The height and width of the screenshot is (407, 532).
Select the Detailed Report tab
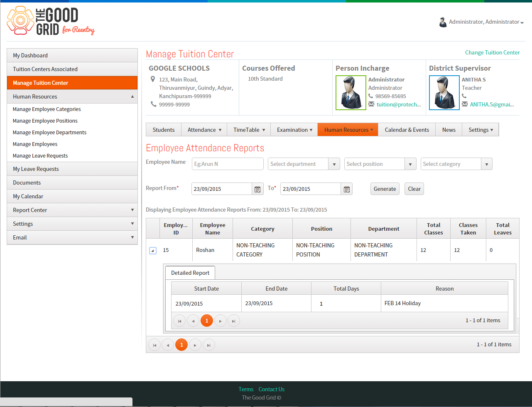(190, 273)
